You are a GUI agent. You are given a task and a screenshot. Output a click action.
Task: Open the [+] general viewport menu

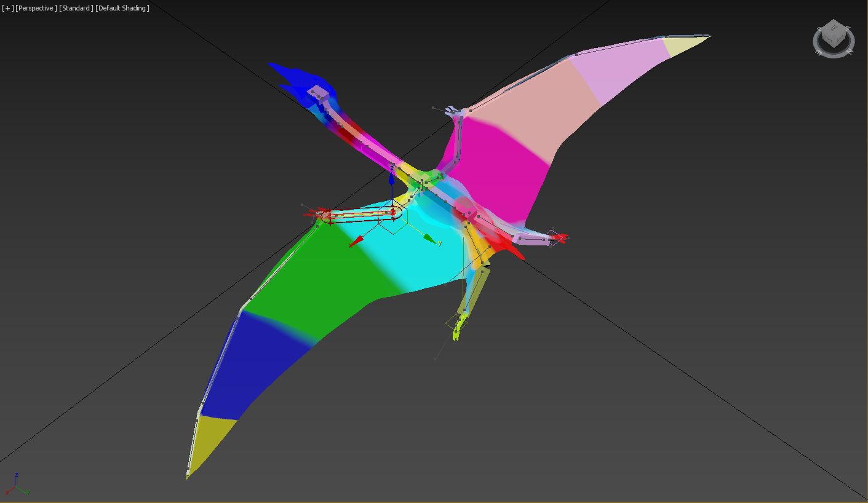[6, 8]
